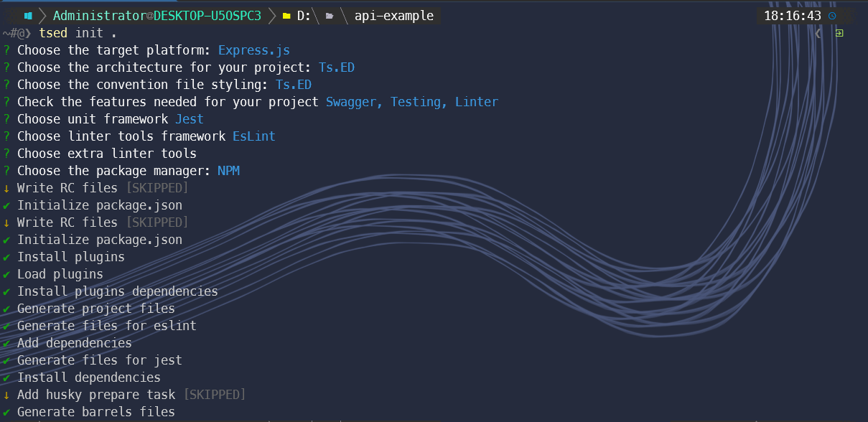The image size is (868, 422).
Task: Click the Windows logo icon in the prompt
Action: [28, 16]
